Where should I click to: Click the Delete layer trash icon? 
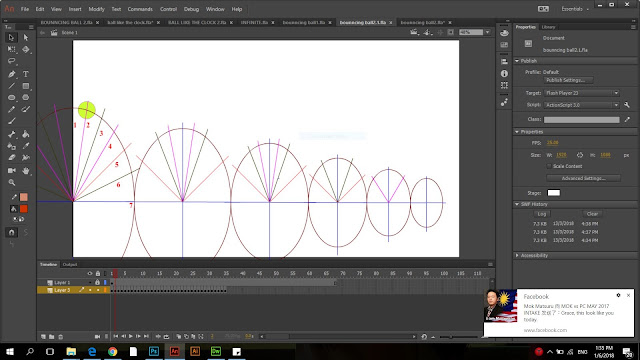tap(61, 337)
